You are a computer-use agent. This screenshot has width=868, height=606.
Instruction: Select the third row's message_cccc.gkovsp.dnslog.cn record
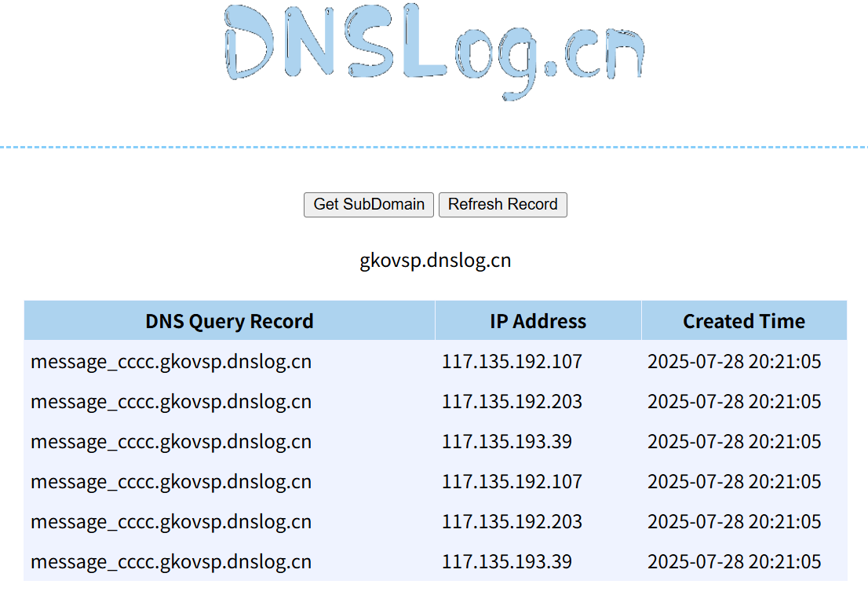tap(171, 442)
